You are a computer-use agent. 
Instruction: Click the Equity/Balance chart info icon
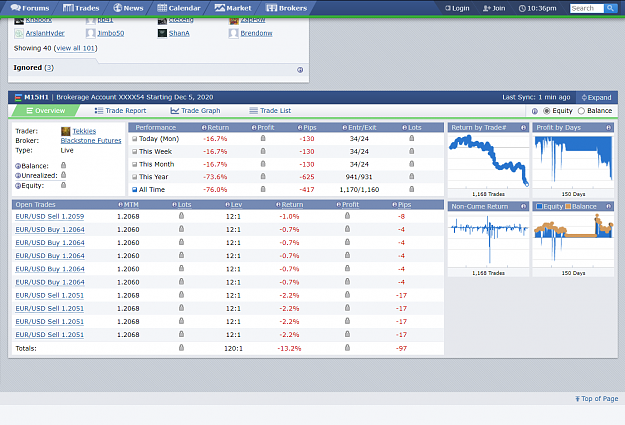click(608, 206)
